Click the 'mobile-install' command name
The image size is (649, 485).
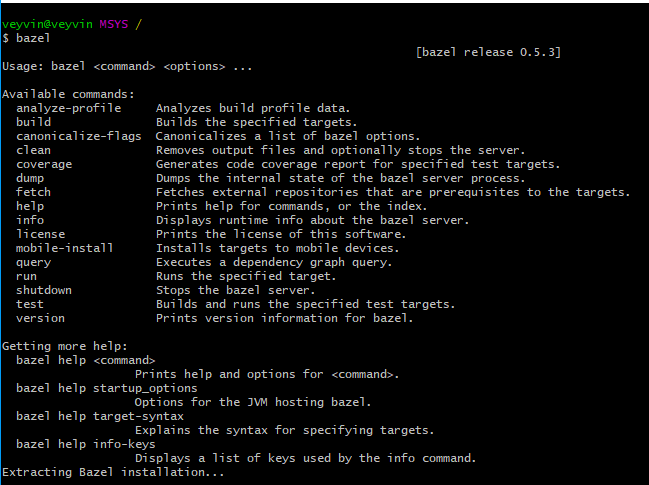point(65,248)
